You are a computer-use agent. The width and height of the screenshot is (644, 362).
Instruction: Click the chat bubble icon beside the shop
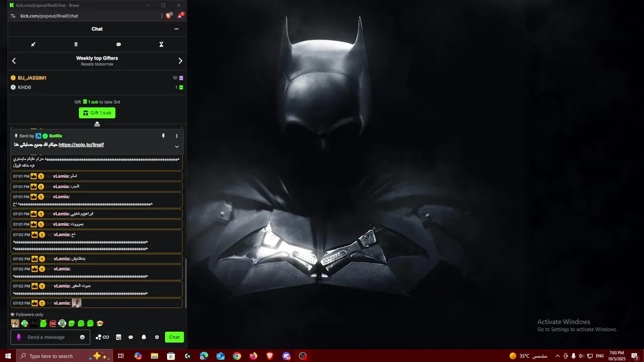131,337
